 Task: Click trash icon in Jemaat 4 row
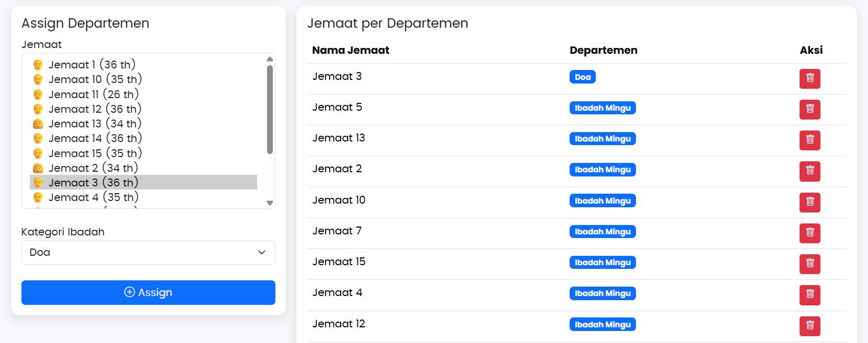[x=809, y=294]
